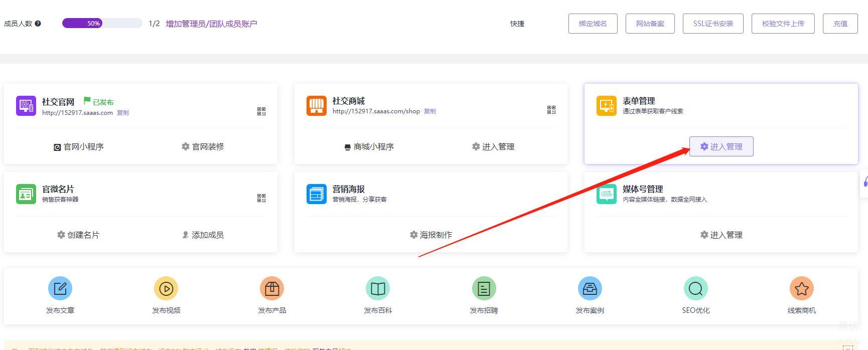Show the 社交官网 QR code

click(x=261, y=111)
